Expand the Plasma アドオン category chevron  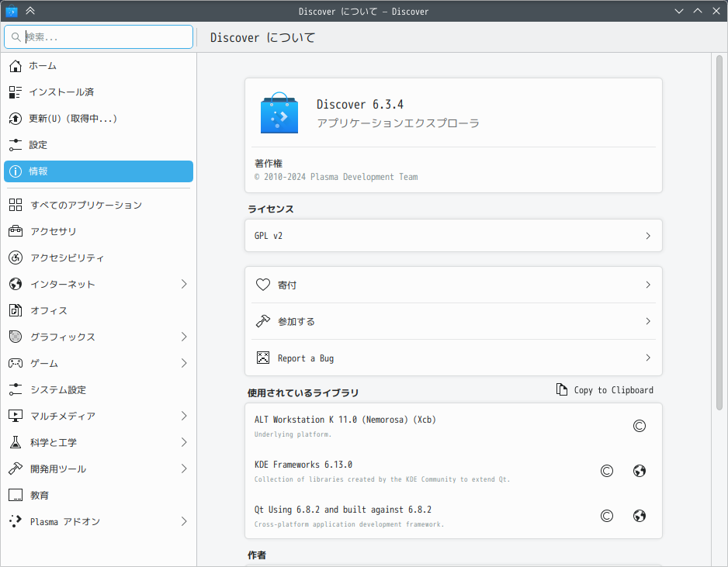point(184,521)
